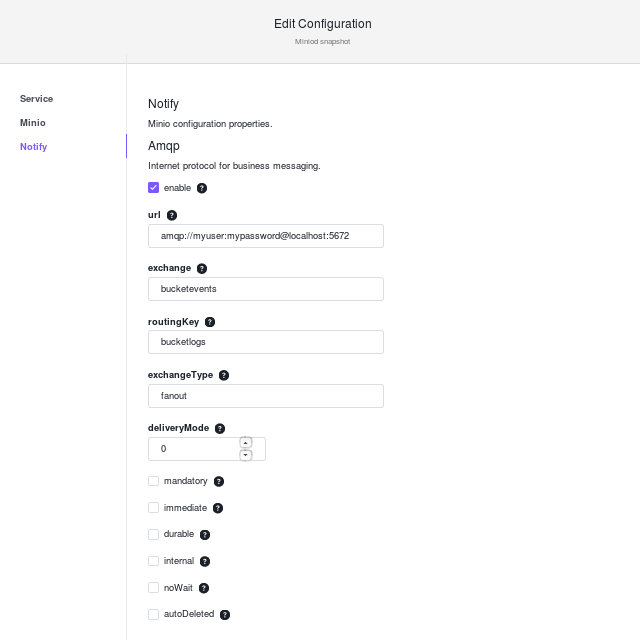This screenshot has width=640, height=640.
Task: Uncheck the Amqp enable checkbox
Action: pos(153,188)
